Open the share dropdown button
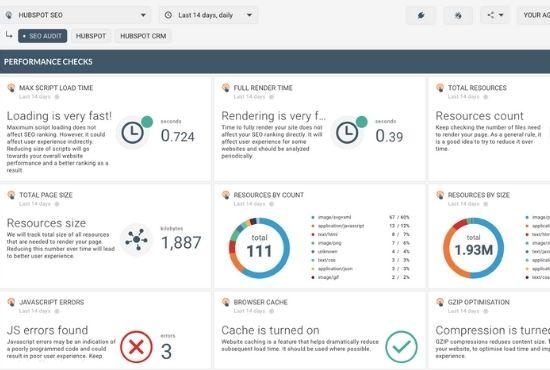The width and height of the screenshot is (550, 370). 495,15
